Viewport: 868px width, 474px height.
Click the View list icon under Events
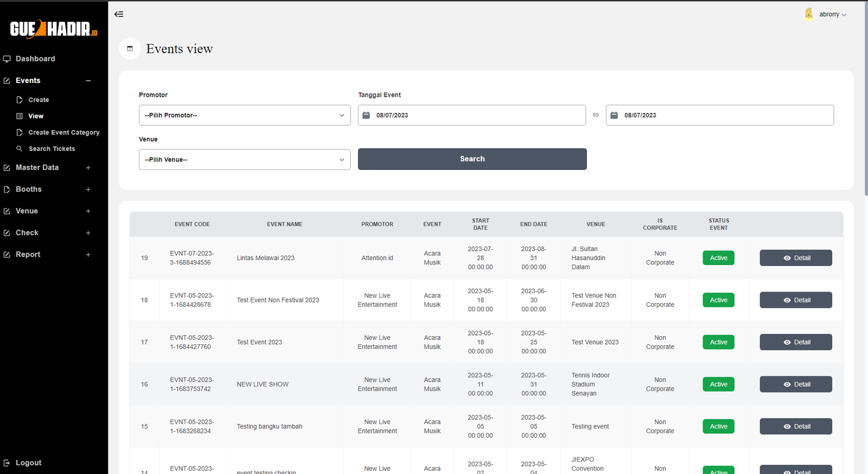[20, 116]
